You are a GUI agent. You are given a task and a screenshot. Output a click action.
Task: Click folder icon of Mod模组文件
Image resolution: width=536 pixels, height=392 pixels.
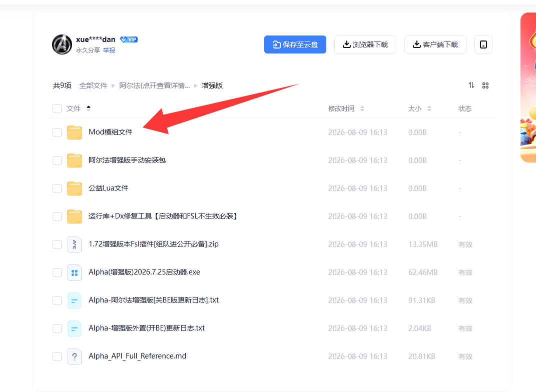pyautogui.click(x=75, y=132)
